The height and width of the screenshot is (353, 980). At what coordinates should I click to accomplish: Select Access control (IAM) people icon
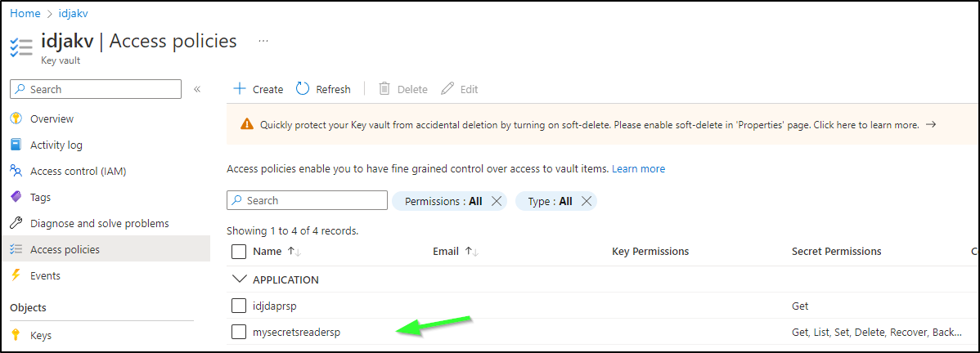[x=16, y=172]
